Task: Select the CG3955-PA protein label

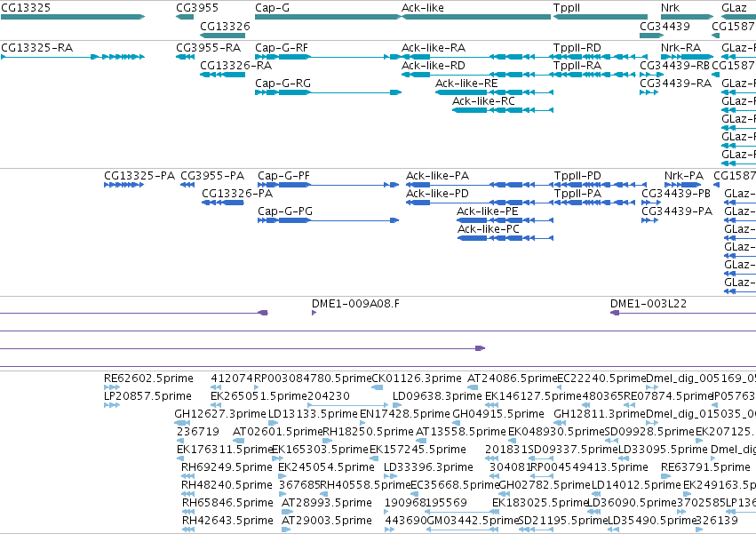Action: point(212,176)
